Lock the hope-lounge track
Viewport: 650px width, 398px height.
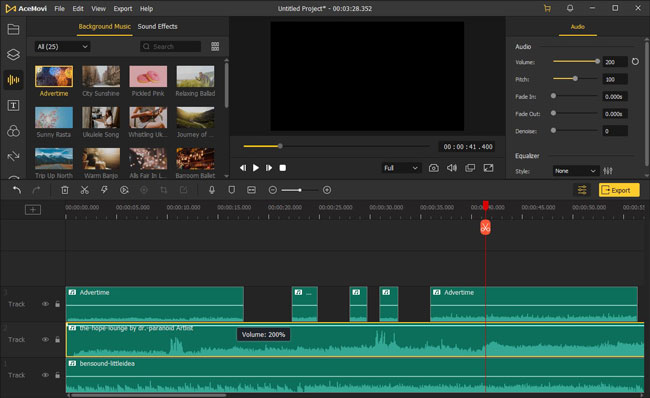pos(58,340)
